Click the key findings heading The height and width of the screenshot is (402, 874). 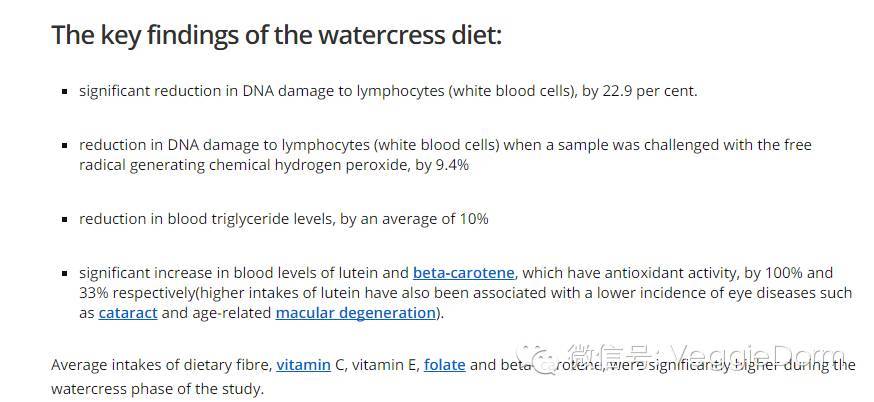(x=276, y=36)
